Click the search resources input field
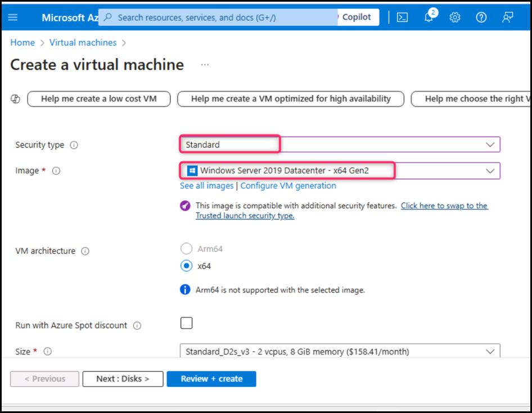532x413 pixels. 219,17
